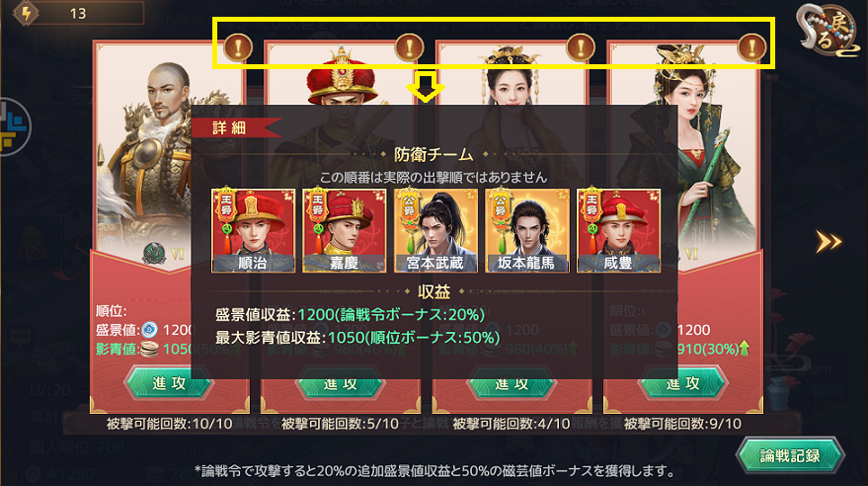868x486 pixels.
Task: Click the 詳細 ribbon tab label
Action: tap(229, 128)
